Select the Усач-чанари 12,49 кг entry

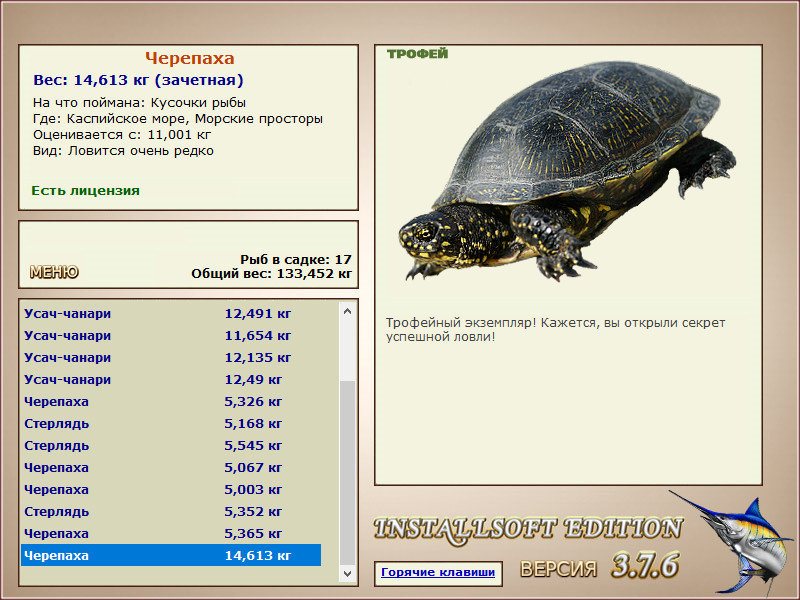tap(171, 380)
